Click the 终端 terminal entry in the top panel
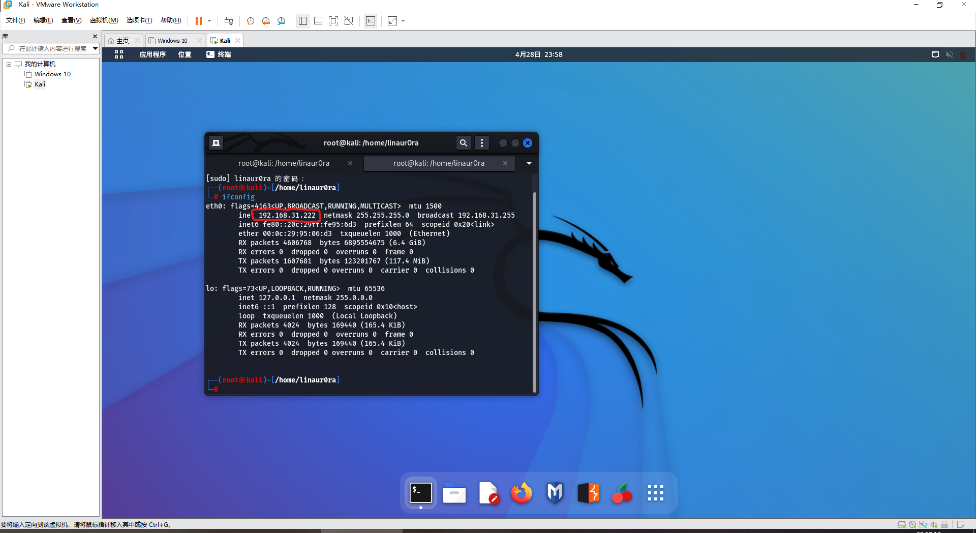 point(219,54)
